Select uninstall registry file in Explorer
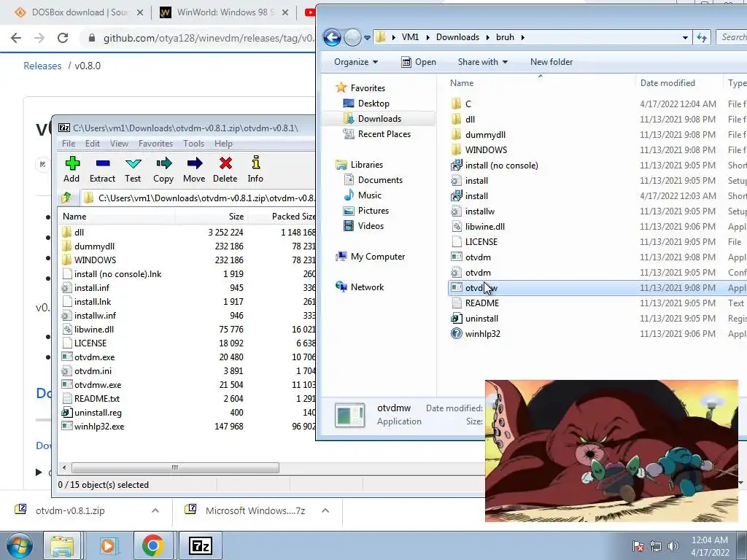 [x=481, y=319]
